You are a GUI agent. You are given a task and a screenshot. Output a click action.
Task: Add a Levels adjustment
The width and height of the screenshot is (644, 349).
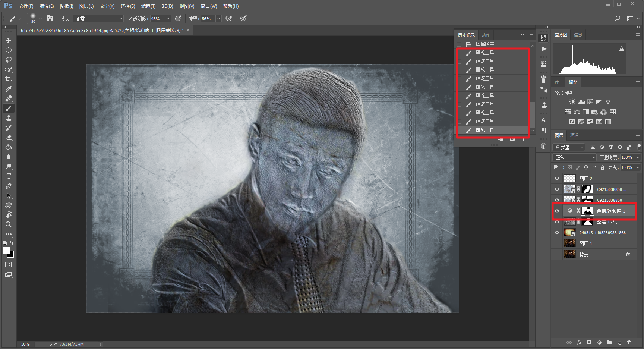click(x=581, y=102)
